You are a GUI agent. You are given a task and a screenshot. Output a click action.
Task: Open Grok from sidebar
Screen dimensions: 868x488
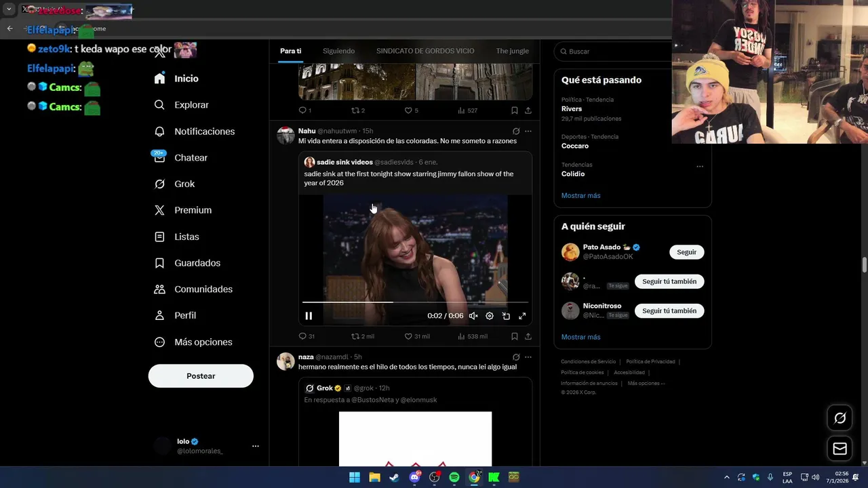(x=174, y=184)
